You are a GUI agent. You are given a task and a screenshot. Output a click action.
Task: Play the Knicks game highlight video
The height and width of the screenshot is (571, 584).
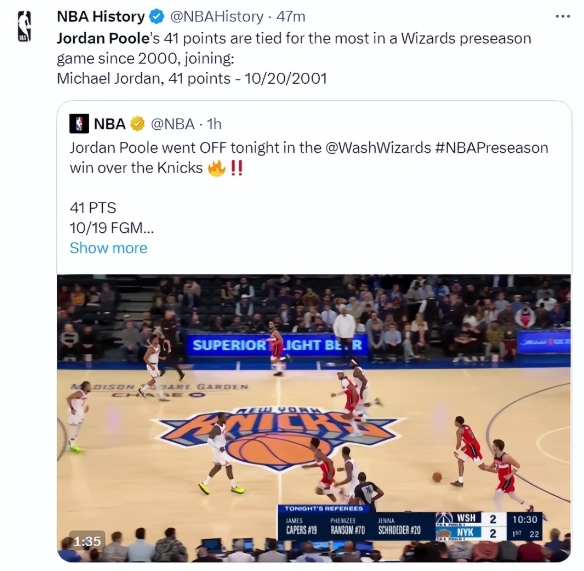[x=314, y=418]
